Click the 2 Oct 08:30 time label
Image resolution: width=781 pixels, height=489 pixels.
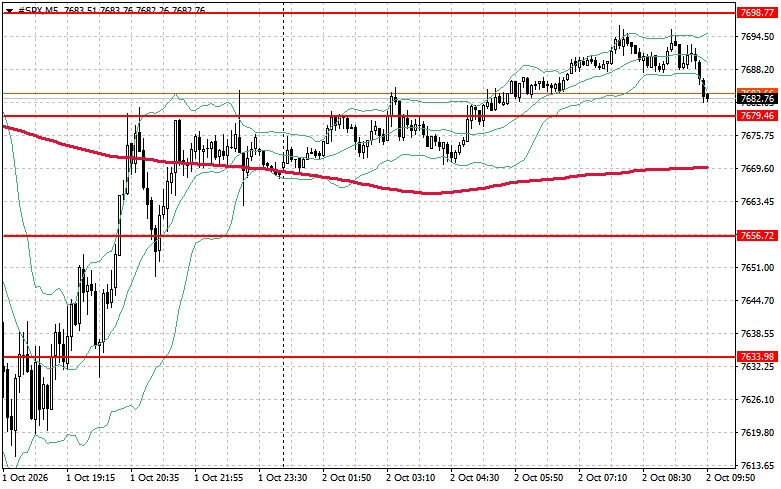tap(666, 478)
